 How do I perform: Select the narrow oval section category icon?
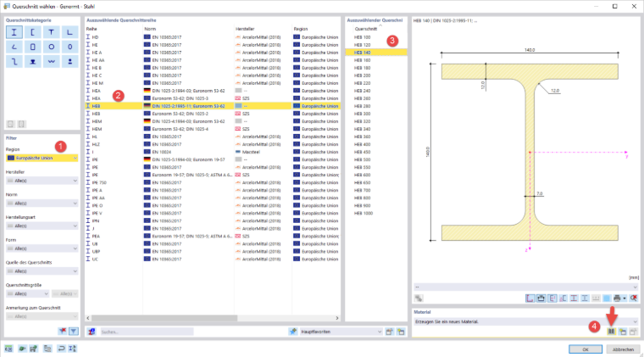pyautogui.click(x=69, y=47)
